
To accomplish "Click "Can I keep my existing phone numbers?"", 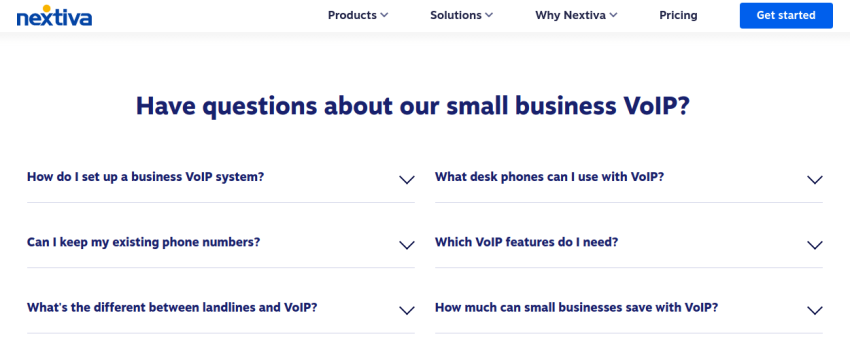I will pyautogui.click(x=144, y=242).
